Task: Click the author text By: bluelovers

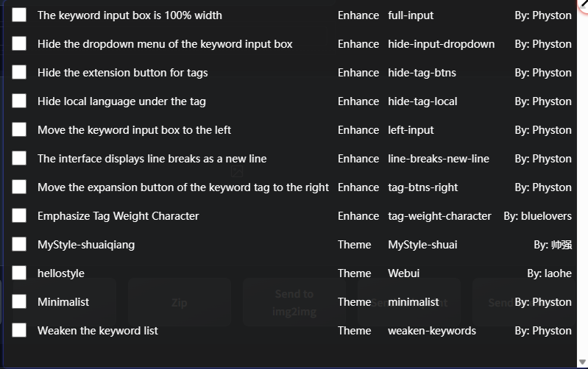Action: point(537,216)
